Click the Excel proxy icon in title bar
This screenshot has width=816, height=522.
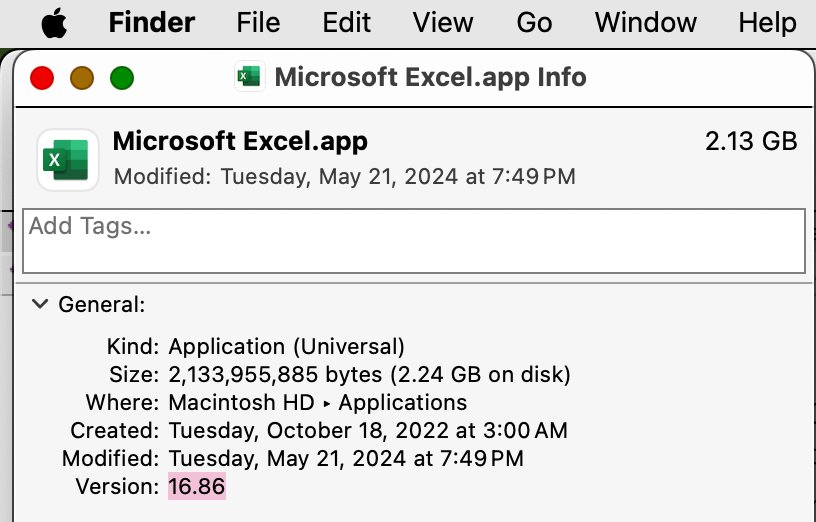(248, 76)
